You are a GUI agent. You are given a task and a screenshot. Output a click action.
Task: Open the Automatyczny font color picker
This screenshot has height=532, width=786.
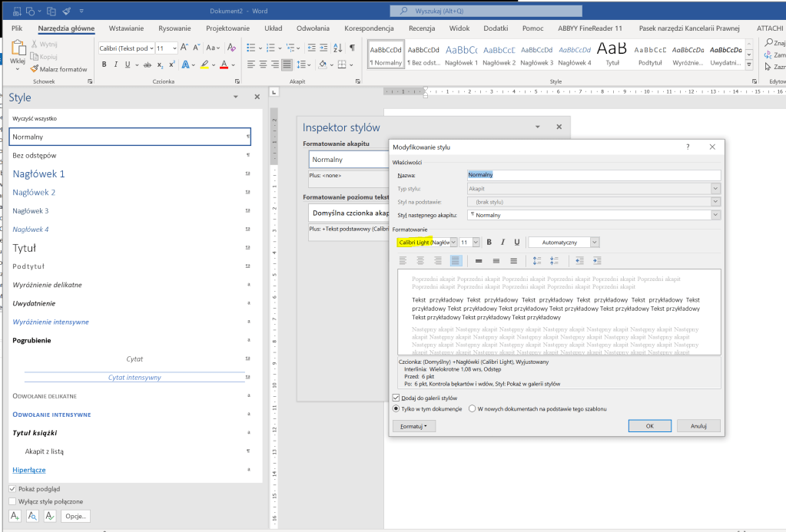coord(563,242)
